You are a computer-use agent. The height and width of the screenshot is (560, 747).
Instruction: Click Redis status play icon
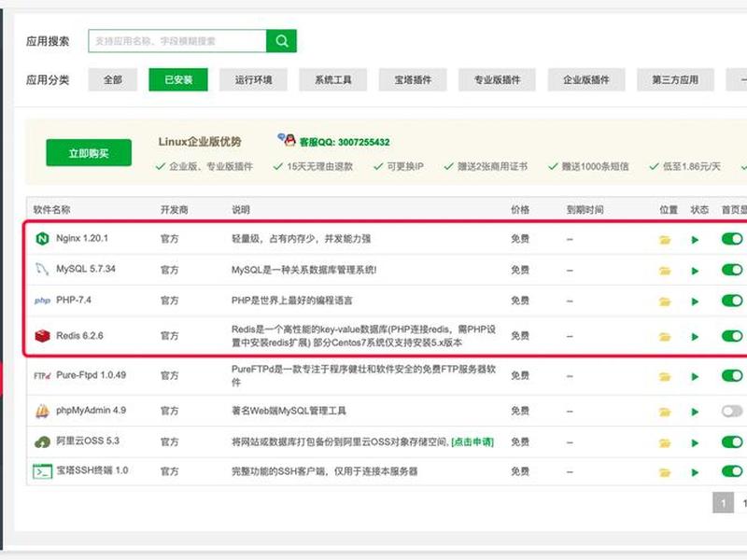695,337
